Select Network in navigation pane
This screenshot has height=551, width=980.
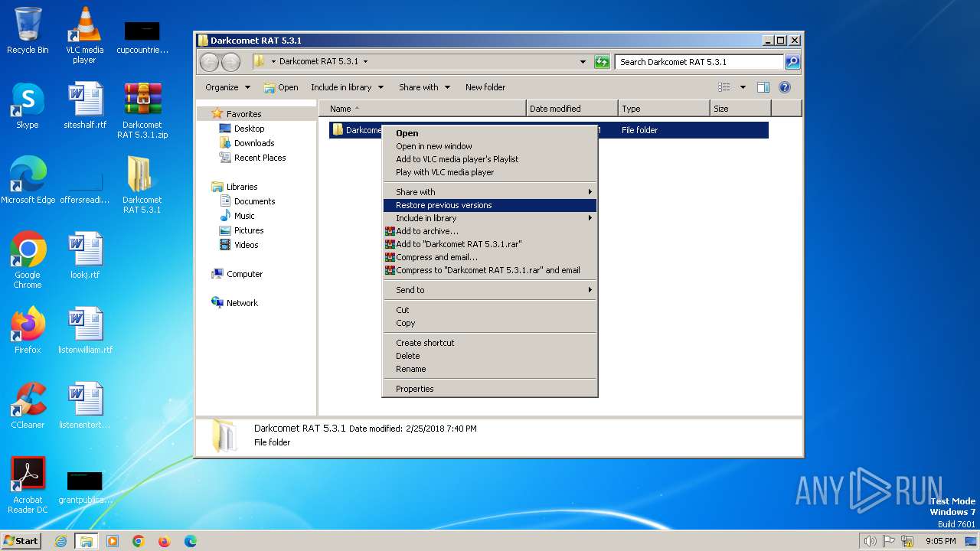235,303
